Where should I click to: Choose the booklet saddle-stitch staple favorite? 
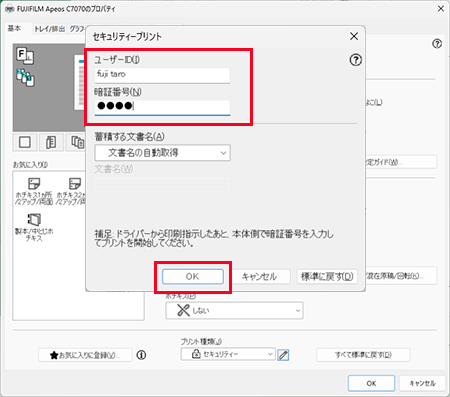click(34, 227)
